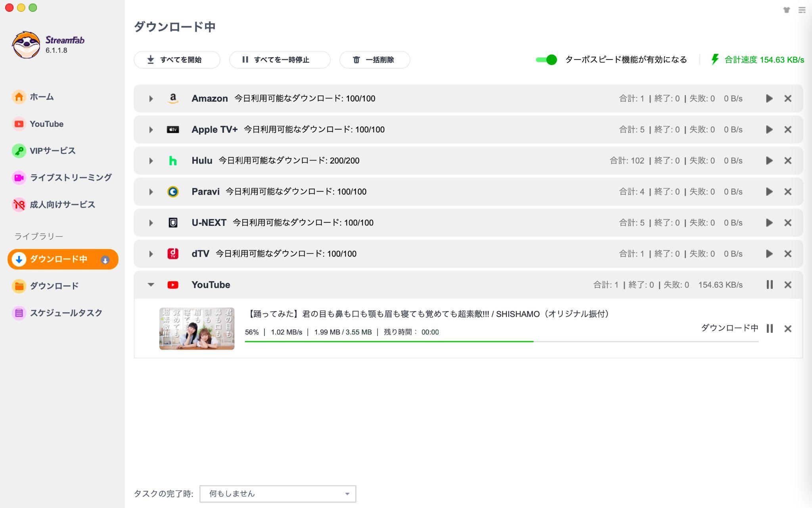The width and height of the screenshot is (812, 508).
Task: Start the Paravi group downloads
Action: tap(769, 192)
